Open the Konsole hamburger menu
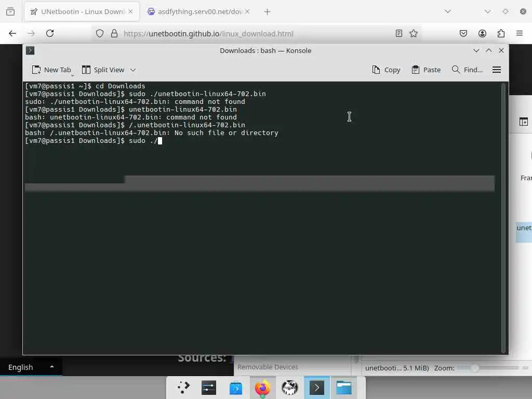Image resolution: width=532 pixels, height=399 pixels. (x=497, y=70)
